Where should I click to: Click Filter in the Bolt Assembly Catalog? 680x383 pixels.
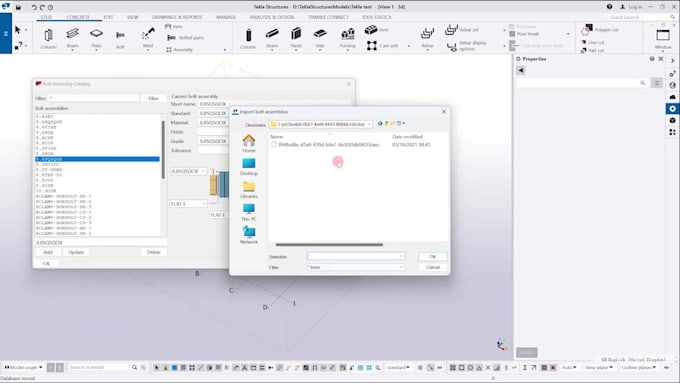click(154, 98)
